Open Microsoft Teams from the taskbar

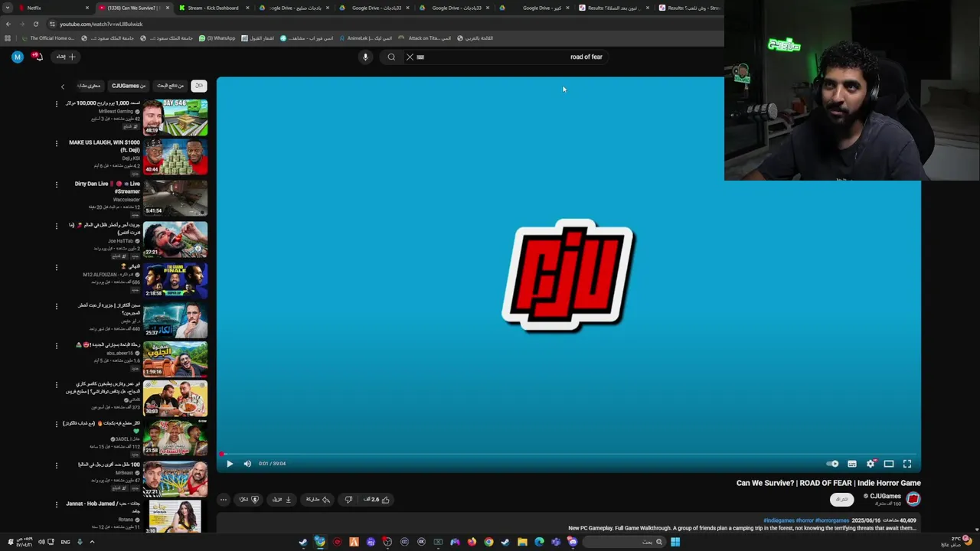pyautogui.click(x=556, y=542)
